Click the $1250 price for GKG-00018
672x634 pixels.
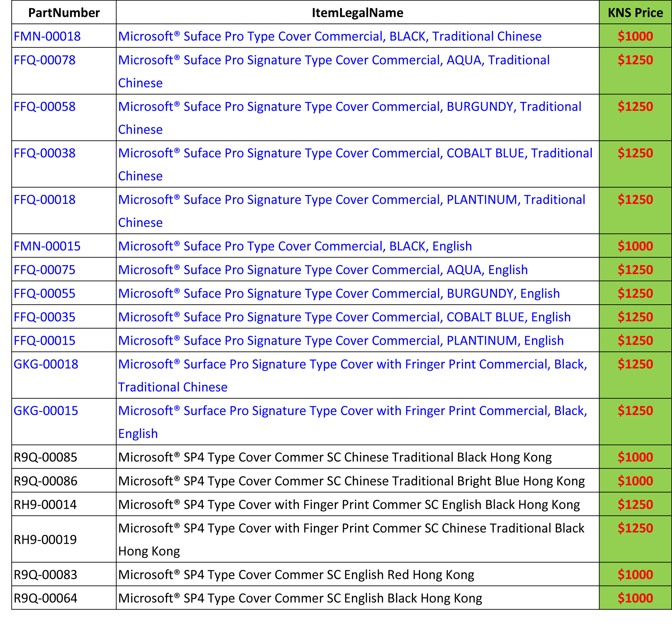635,364
